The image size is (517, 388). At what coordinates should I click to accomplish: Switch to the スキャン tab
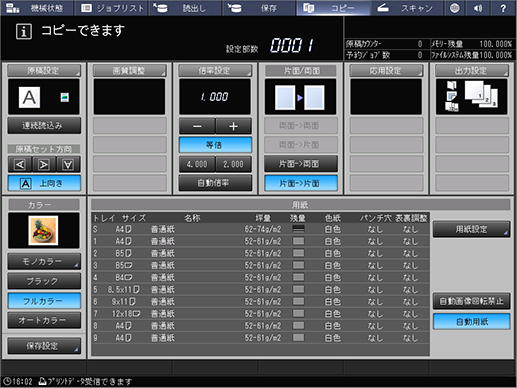407,8
